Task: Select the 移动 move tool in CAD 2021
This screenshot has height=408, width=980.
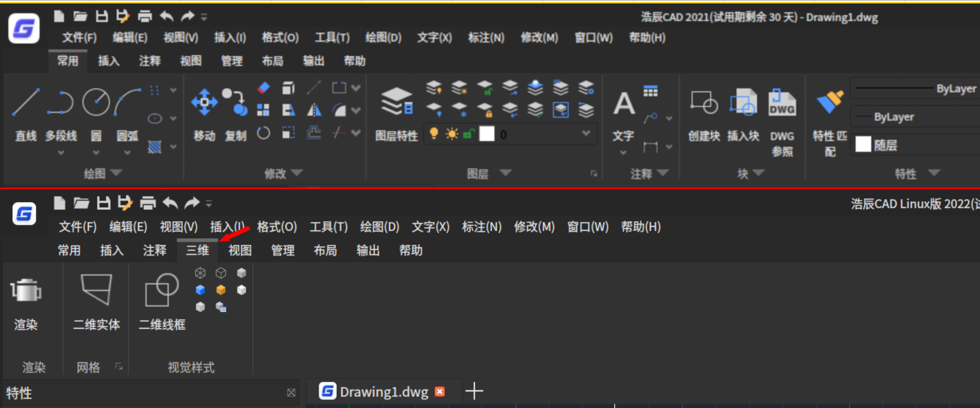Action: pyautogui.click(x=204, y=114)
